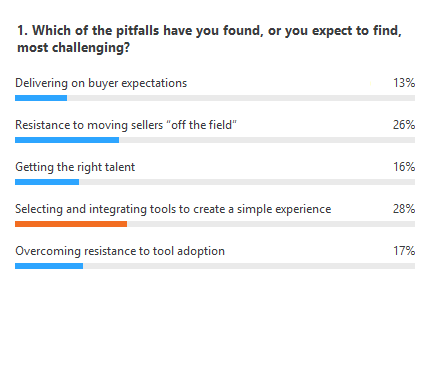Click the blue bar under 'Overcoming resistance to tool adoption'

(x=49, y=266)
